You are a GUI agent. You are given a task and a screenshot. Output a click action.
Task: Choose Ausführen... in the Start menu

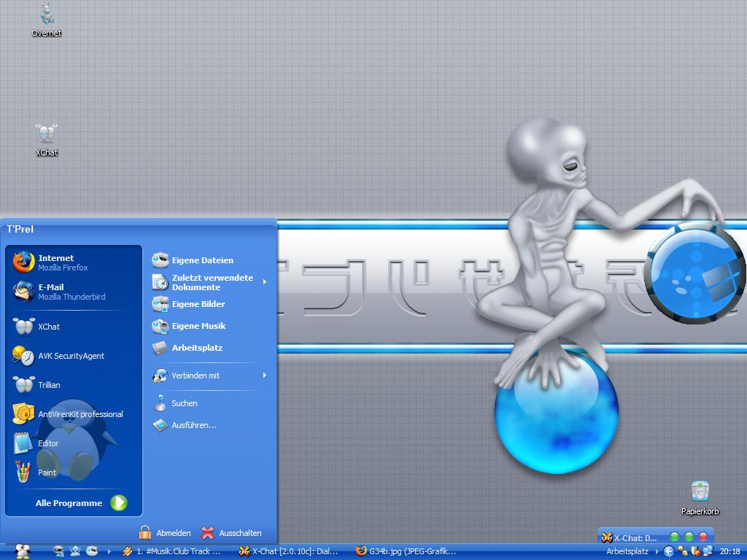(194, 425)
